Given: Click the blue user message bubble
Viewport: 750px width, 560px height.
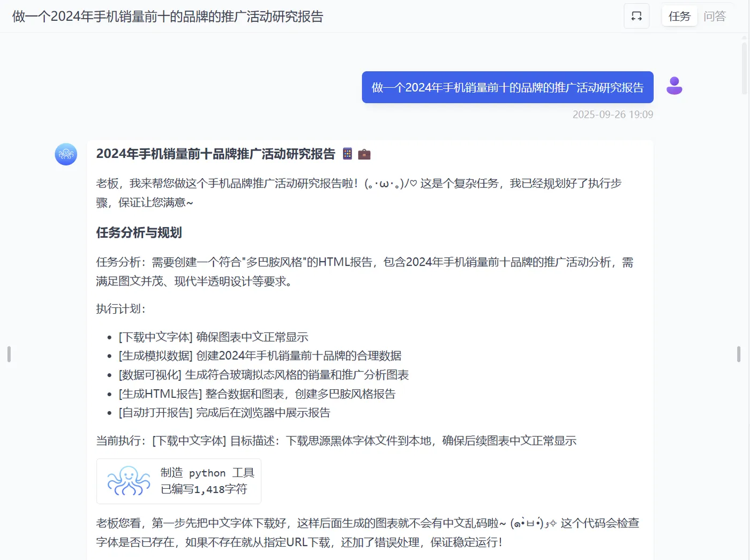Looking at the screenshot, I should tap(507, 87).
